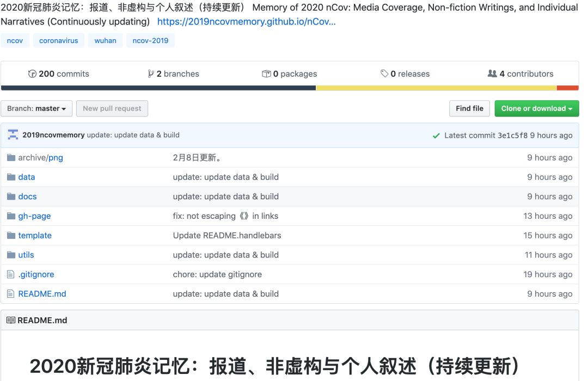The image size is (588, 381).
Task: Click the 2019ncovmemory avatar icon
Action: coord(13,135)
